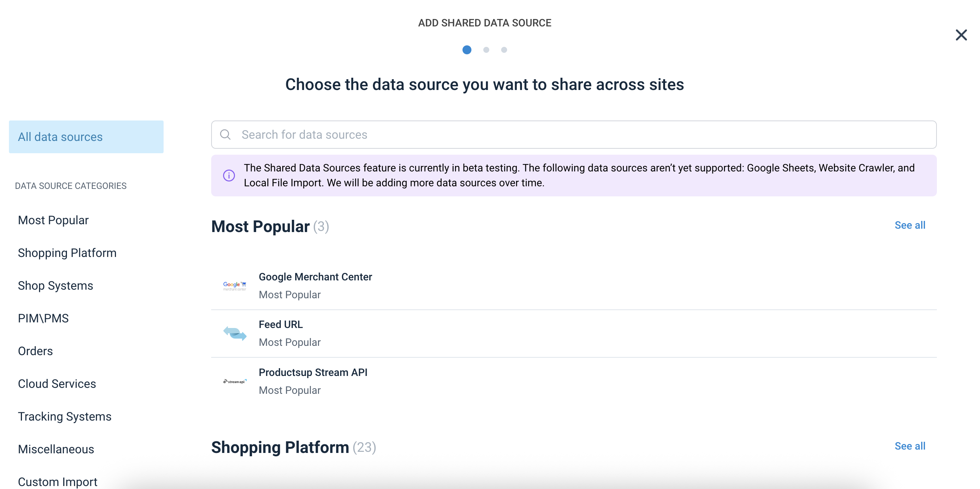Click the info icon in the beta notice
980x489 pixels.
pyautogui.click(x=228, y=175)
